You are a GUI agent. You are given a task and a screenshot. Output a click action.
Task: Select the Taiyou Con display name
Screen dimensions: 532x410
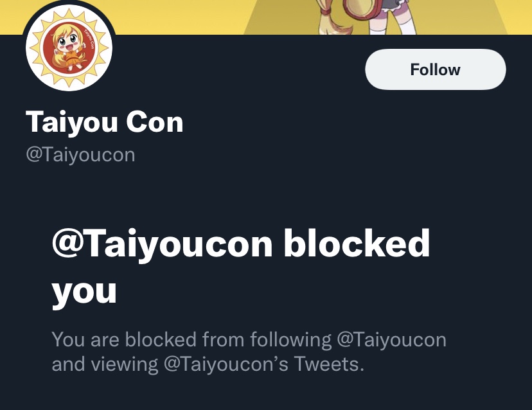105,122
